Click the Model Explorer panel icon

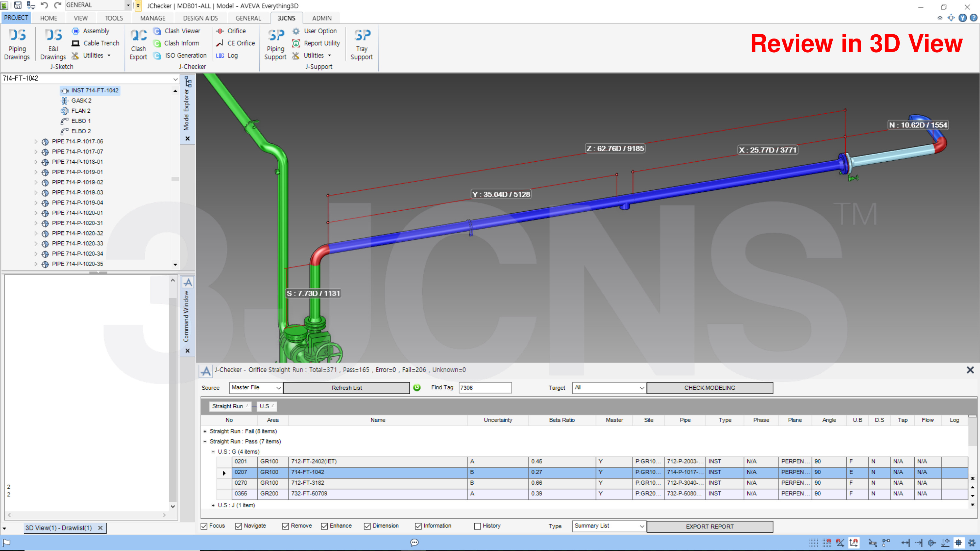[188, 81]
